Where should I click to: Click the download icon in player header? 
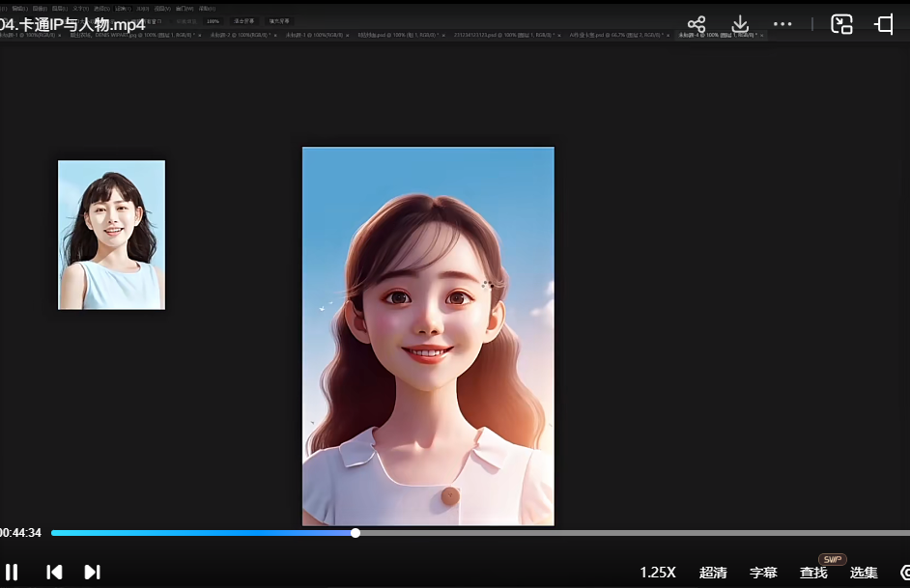tap(740, 24)
